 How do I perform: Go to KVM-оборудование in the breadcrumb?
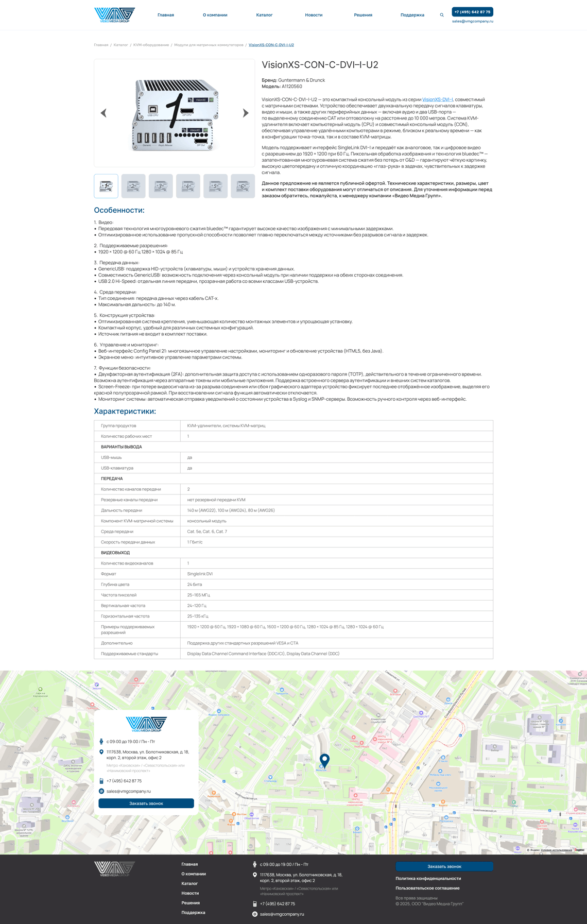click(151, 45)
